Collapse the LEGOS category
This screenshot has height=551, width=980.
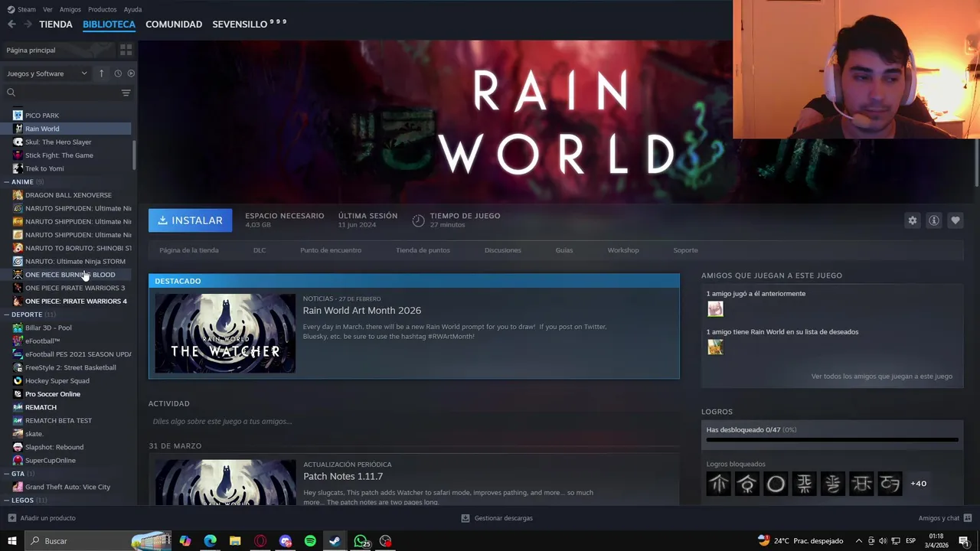pyautogui.click(x=6, y=500)
